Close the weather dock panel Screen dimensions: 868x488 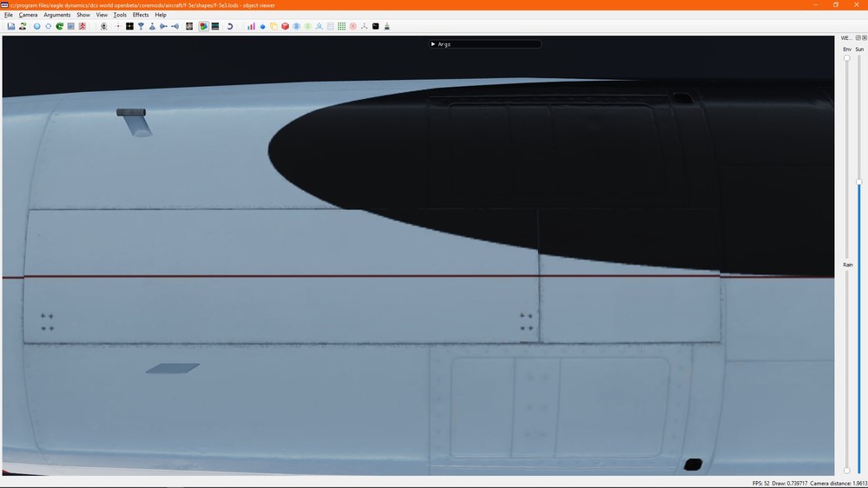(865, 37)
